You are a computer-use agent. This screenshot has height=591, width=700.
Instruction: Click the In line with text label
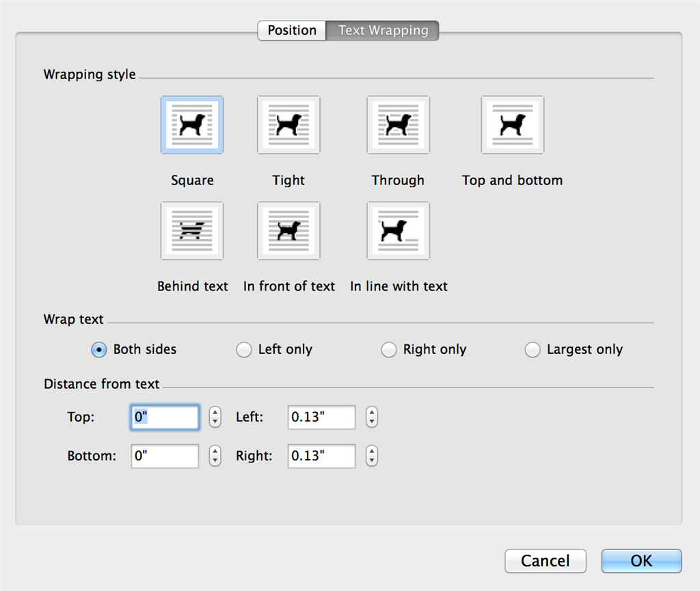(399, 286)
